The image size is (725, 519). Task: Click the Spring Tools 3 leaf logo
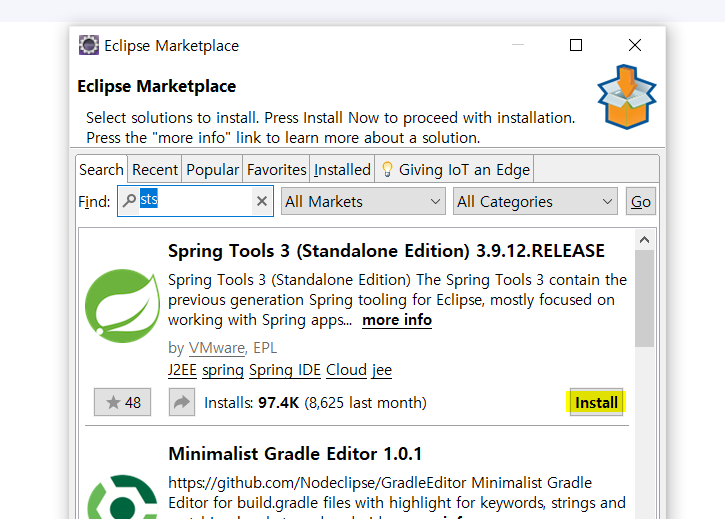click(x=123, y=306)
